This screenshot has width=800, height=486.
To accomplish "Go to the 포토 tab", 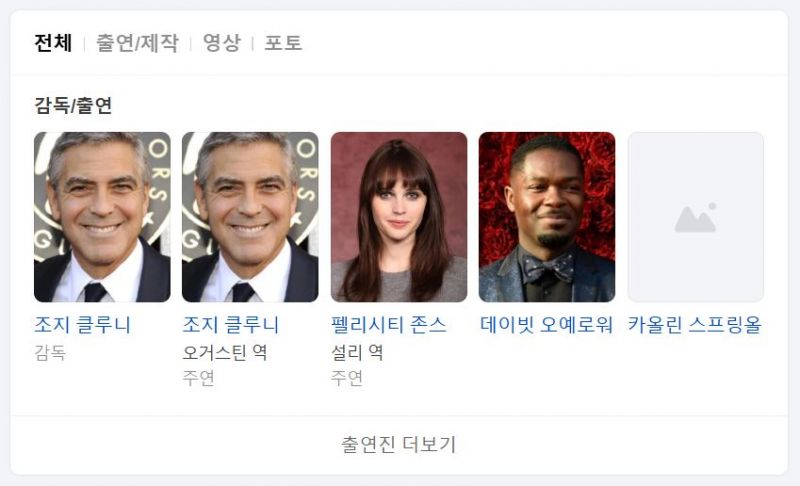I will (283, 43).
